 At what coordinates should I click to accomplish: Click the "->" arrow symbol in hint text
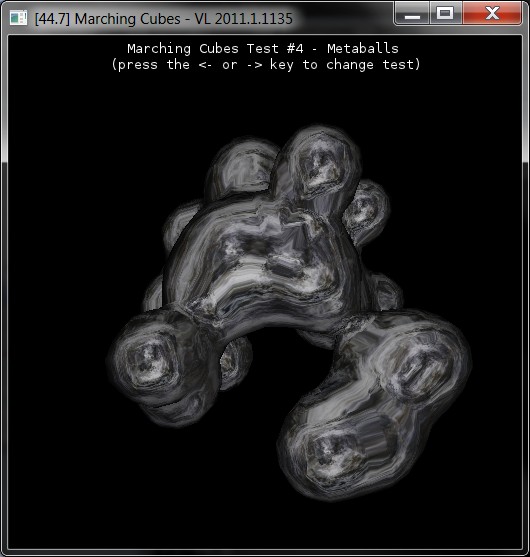coord(255,65)
